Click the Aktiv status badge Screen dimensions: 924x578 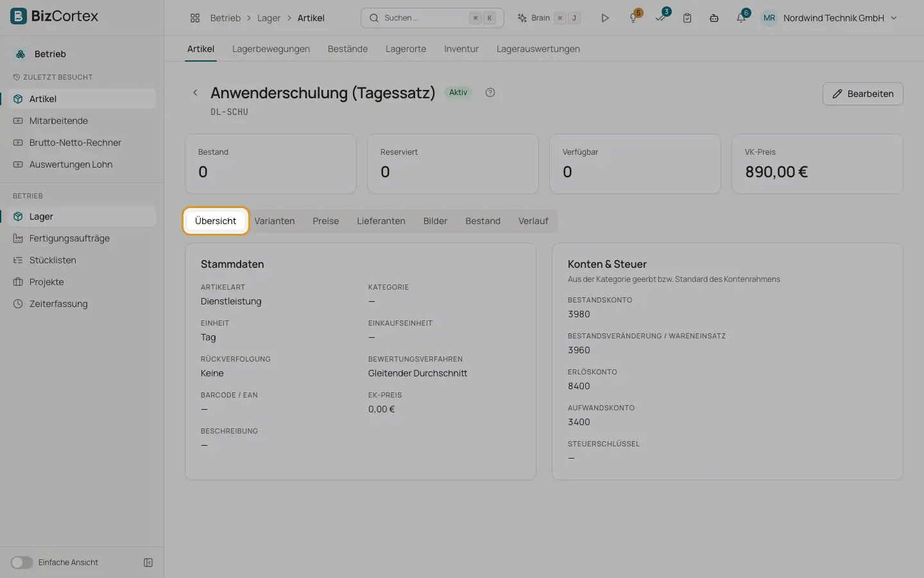coord(458,92)
